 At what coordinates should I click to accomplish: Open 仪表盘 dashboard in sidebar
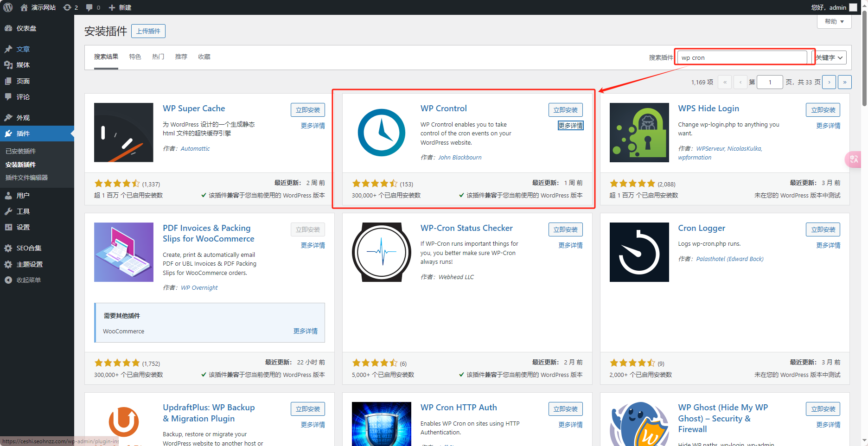click(37, 28)
